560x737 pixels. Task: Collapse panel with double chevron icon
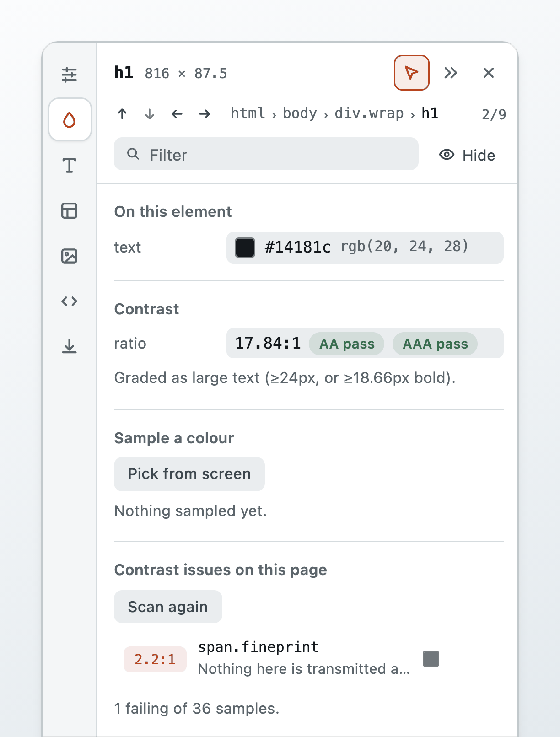pyautogui.click(x=451, y=73)
